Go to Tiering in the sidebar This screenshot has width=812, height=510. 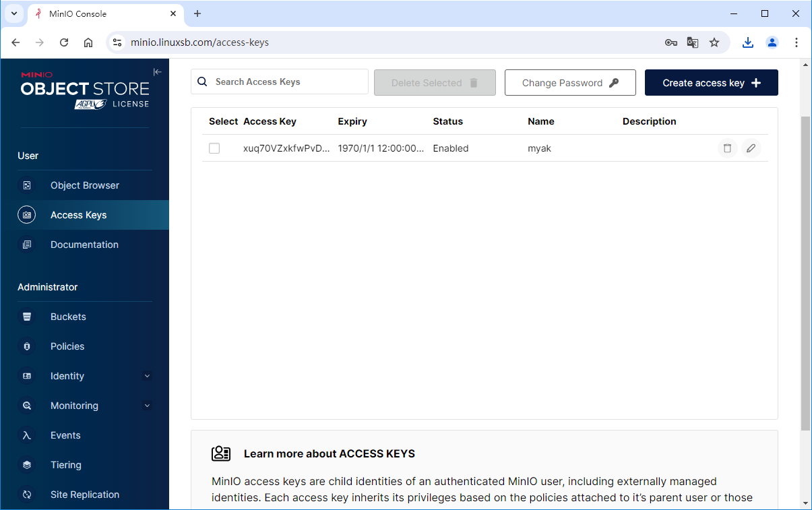(65, 465)
